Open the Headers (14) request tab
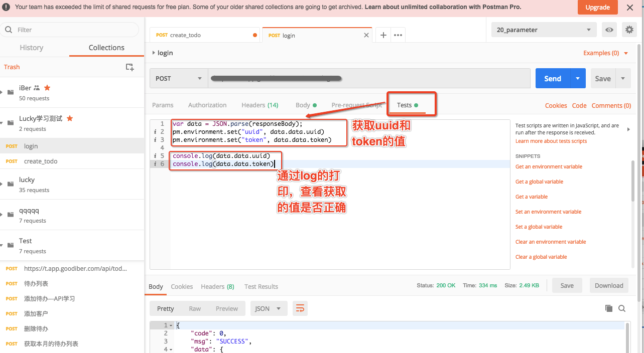Screen dimensions: 644x353 (260, 105)
